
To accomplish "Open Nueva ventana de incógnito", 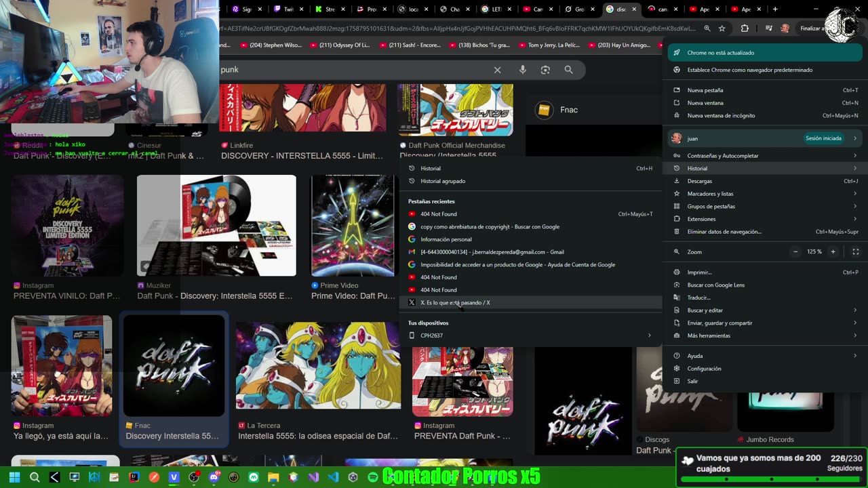I will pyautogui.click(x=765, y=116).
